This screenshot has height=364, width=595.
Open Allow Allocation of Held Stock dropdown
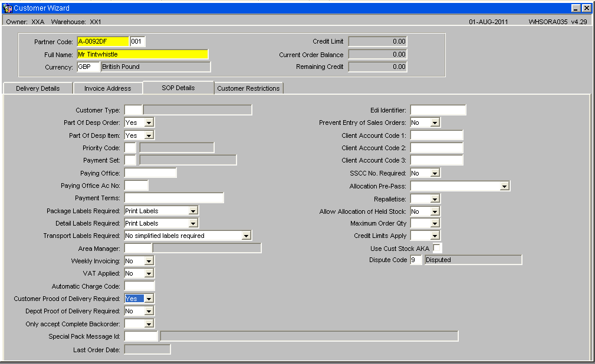[x=435, y=211]
